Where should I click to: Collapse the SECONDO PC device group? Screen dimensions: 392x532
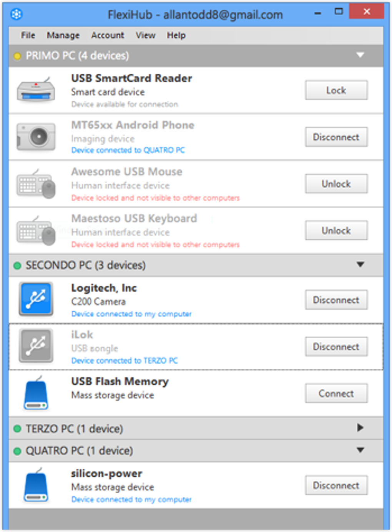click(360, 265)
